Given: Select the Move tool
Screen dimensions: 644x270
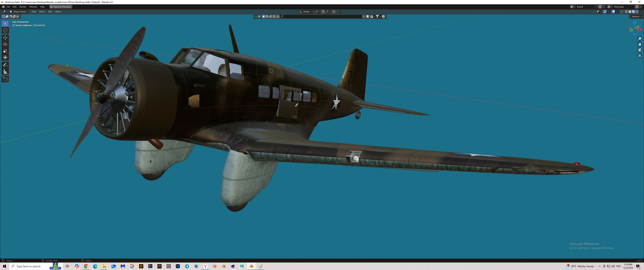Looking at the screenshot, I should (x=5, y=37).
